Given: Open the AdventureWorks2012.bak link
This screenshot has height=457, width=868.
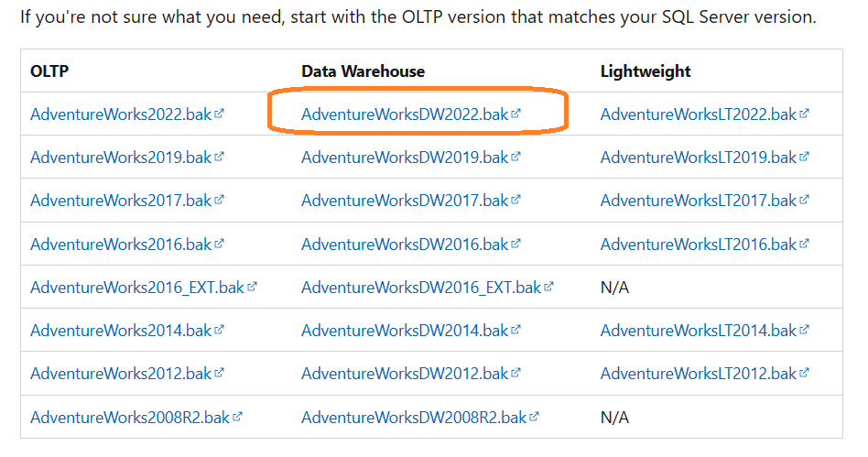Looking at the screenshot, I should (x=121, y=374).
